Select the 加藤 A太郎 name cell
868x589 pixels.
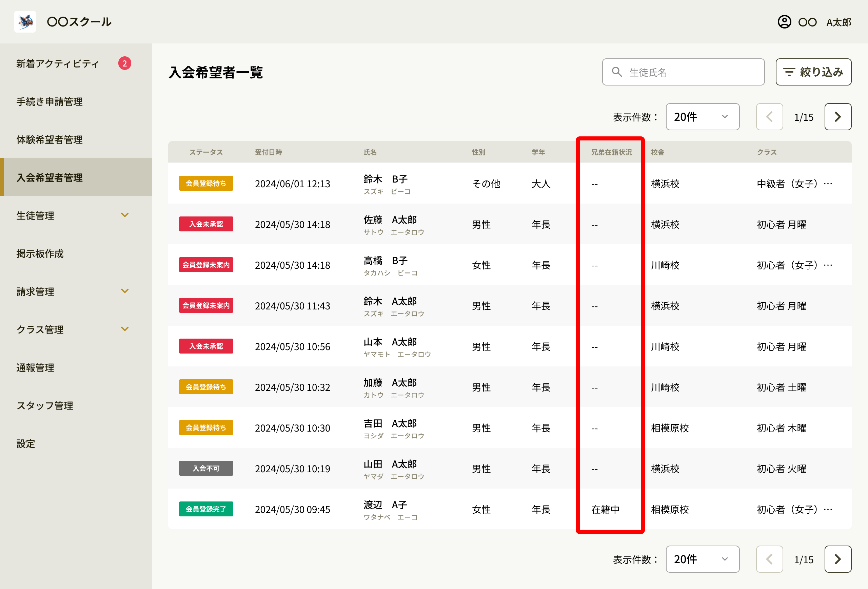pyautogui.click(x=394, y=387)
